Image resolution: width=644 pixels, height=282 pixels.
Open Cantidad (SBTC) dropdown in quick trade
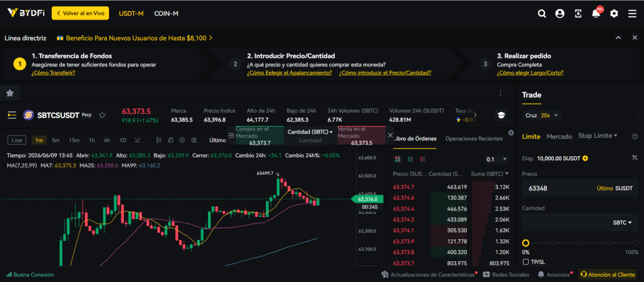(x=310, y=132)
